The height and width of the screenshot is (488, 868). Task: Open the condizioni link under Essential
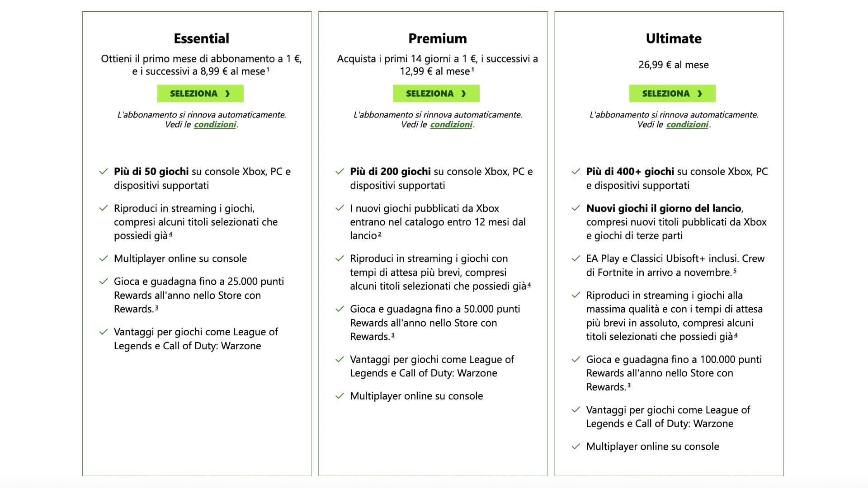(x=215, y=125)
